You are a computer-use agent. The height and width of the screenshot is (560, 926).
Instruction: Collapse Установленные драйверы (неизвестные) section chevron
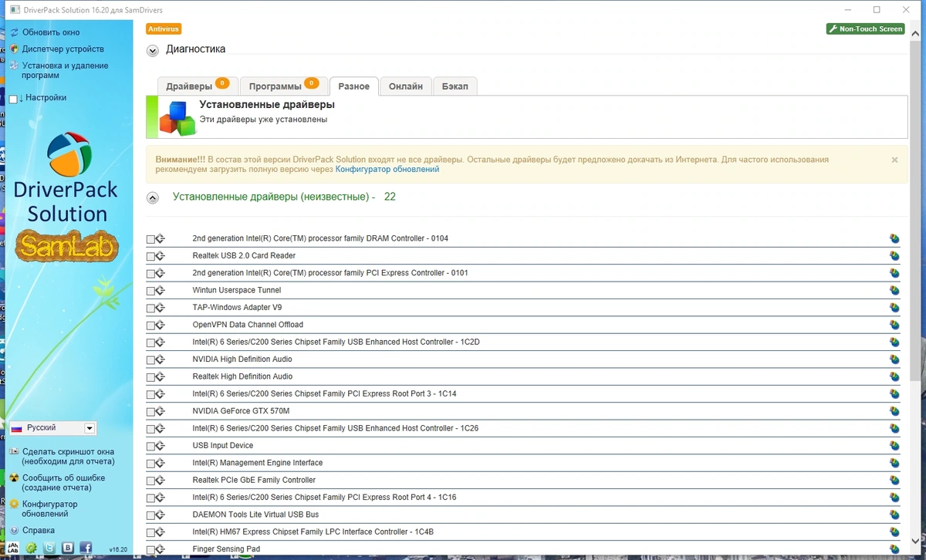tap(153, 198)
